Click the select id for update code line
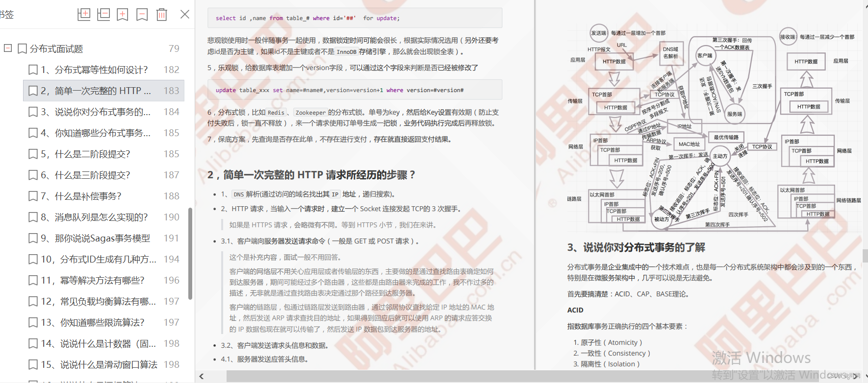The width and height of the screenshot is (868, 383). 307,18
